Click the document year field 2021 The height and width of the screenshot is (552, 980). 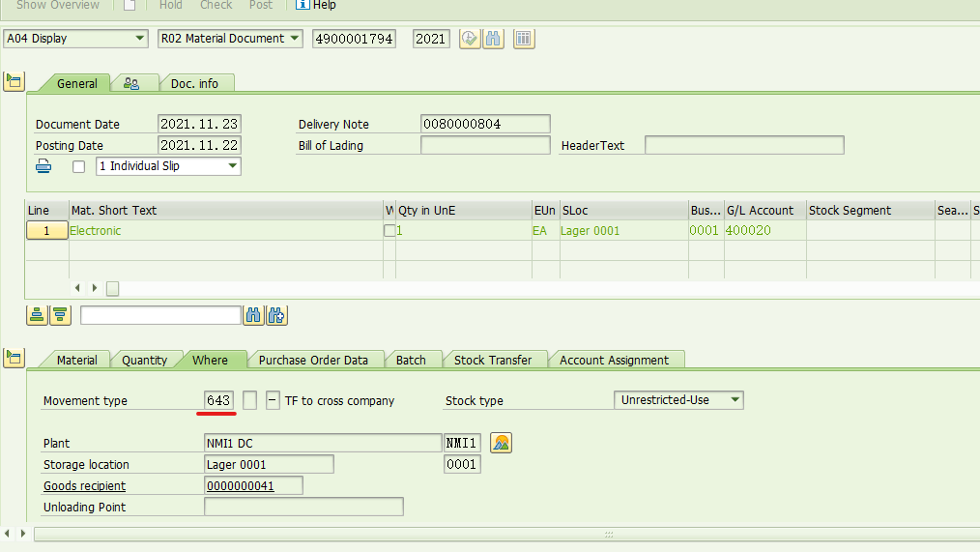[431, 39]
